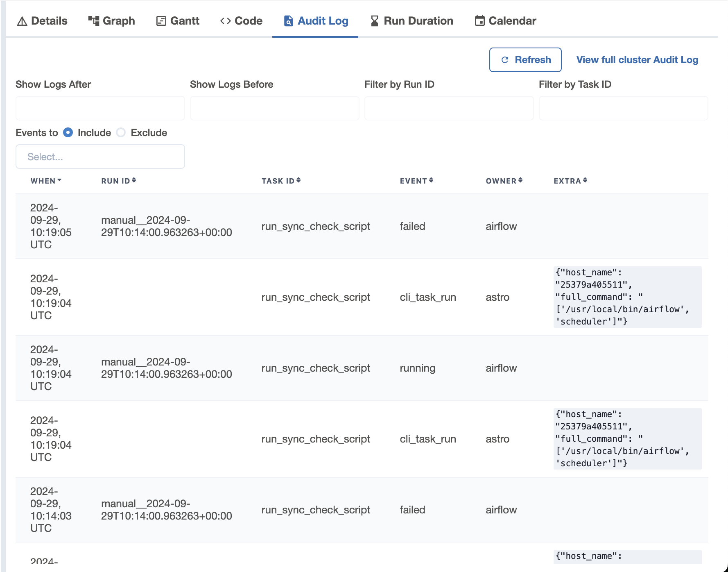Click run ID in the running row
728x572 pixels.
[167, 368]
